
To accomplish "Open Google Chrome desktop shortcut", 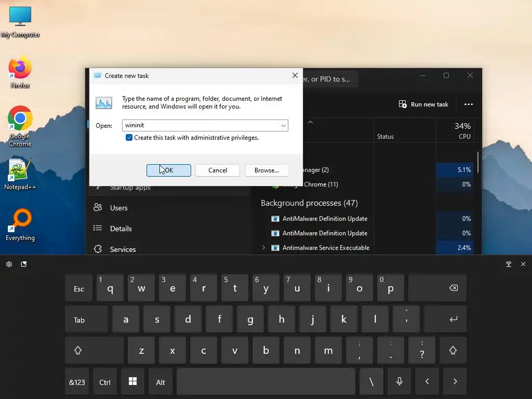I will (20, 126).
